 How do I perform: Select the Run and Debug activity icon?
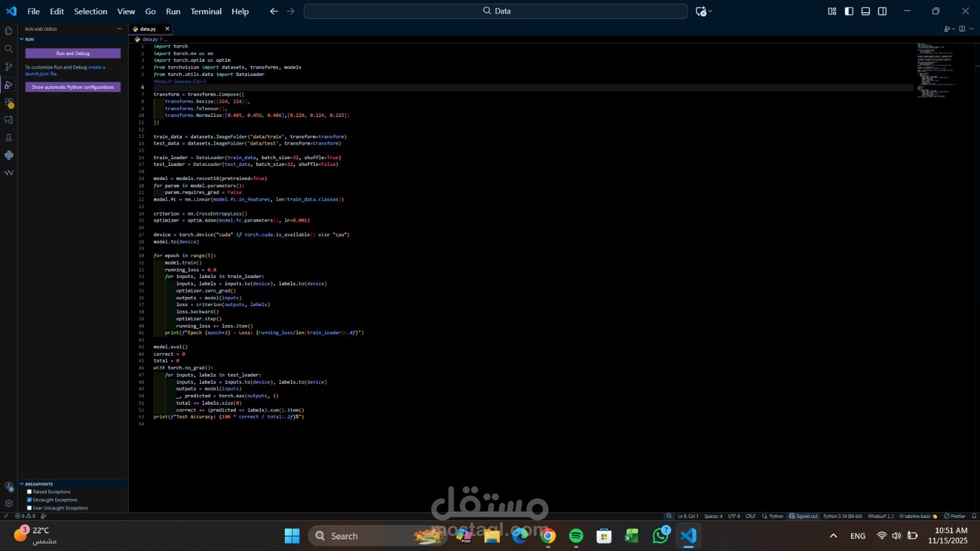click(9, 84)
